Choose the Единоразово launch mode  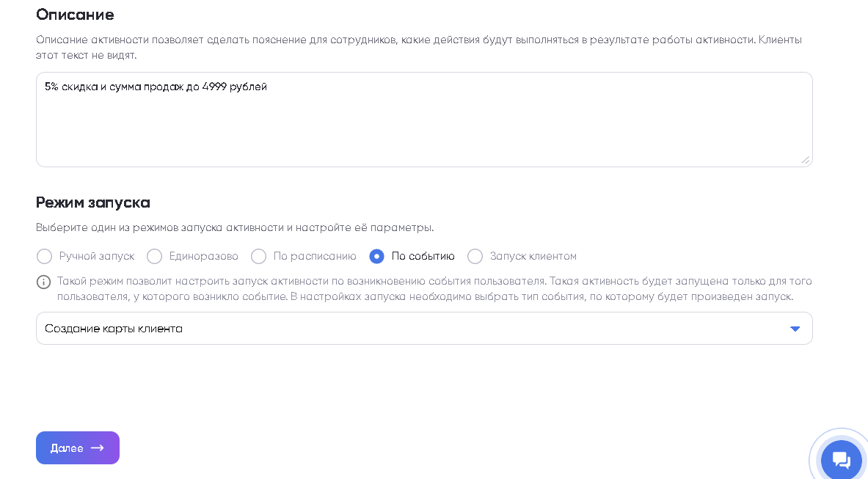(155, 256)
